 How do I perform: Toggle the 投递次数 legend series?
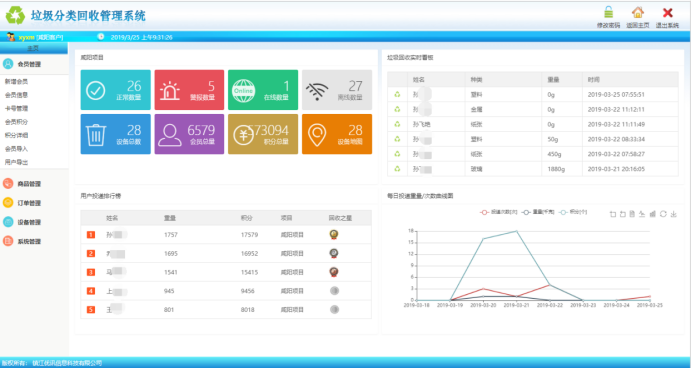pyautogui.click(x=498, y=212)
